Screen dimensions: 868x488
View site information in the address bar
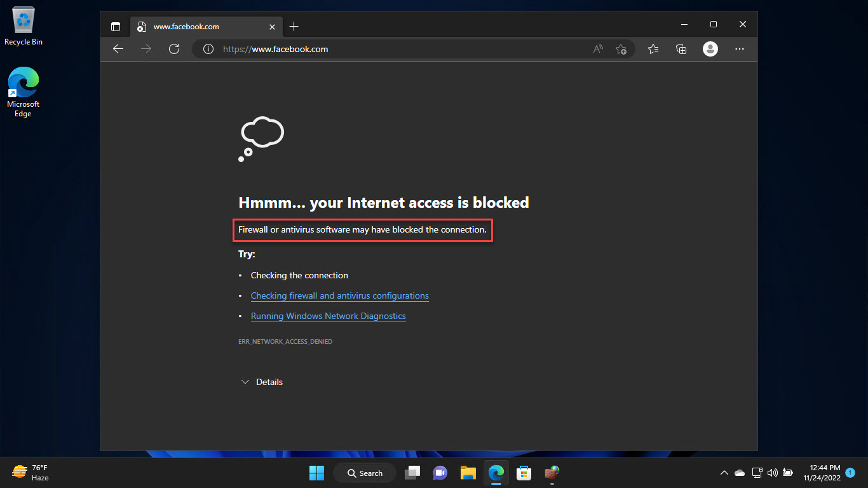(x=208, y=49)
